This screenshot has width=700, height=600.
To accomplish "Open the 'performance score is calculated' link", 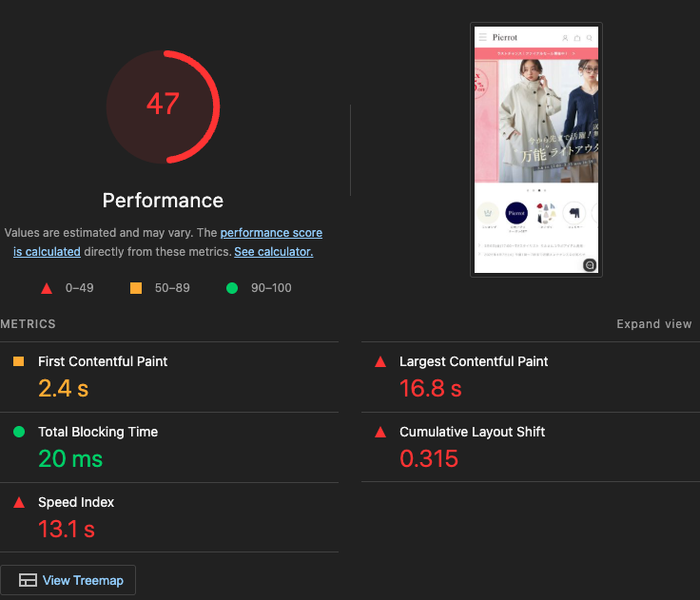I will (x=271, y=233).
